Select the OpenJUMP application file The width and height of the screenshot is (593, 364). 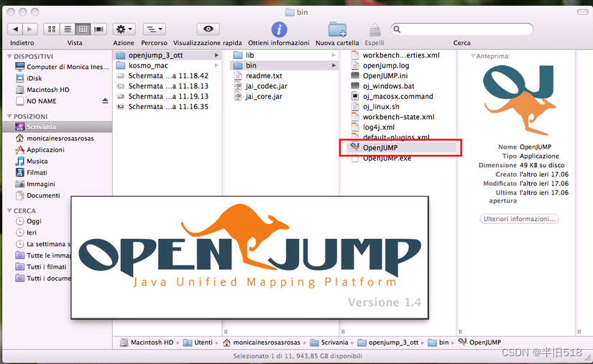click(401, 148)
